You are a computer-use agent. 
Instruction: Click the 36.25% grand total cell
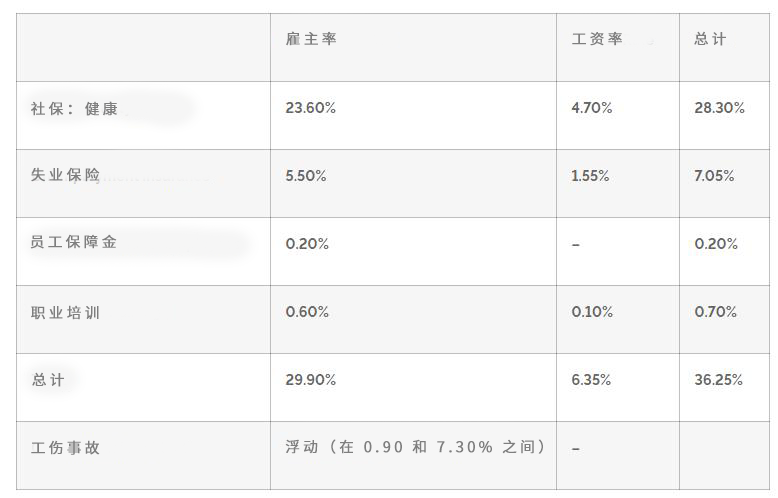(719, 380)
